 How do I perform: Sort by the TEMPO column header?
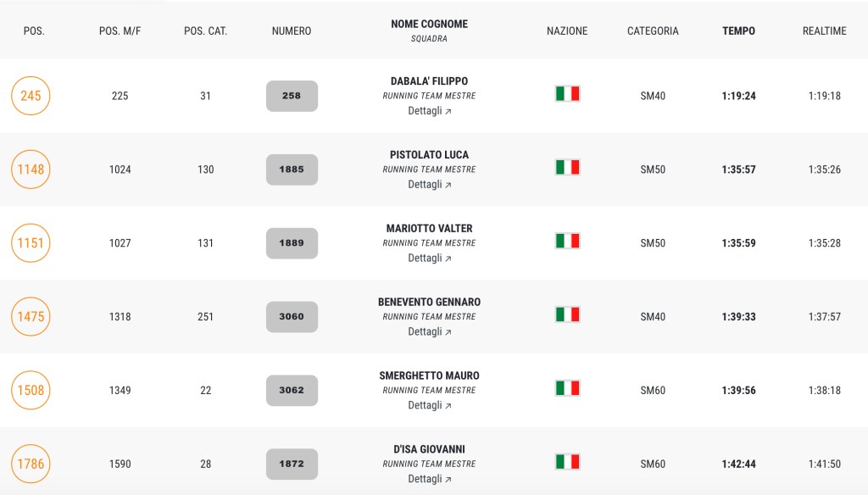point(738,31)
